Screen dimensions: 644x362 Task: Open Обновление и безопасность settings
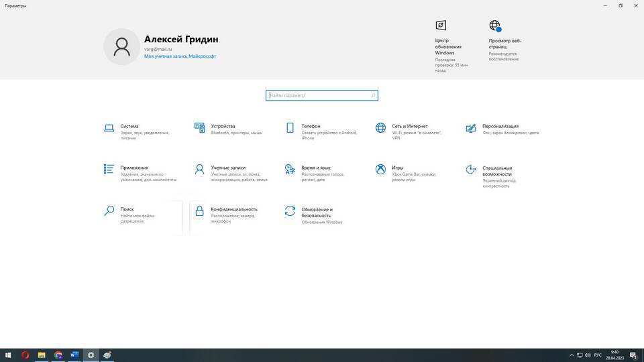click(x=317, y=213)
